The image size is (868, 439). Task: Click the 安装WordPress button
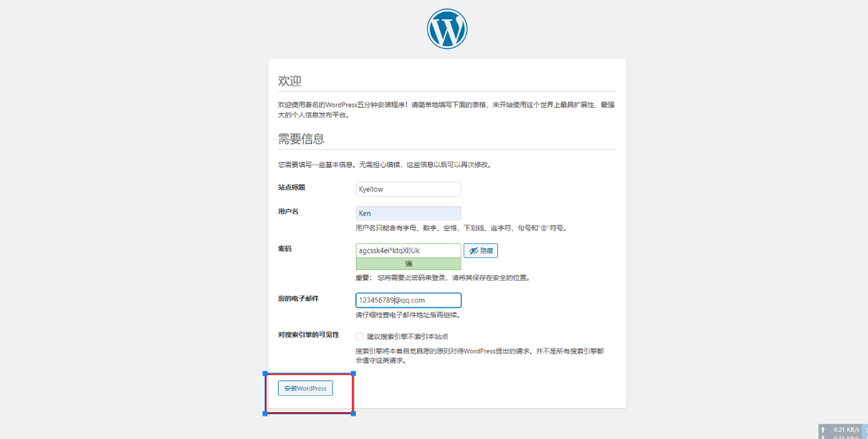[305, 388]
